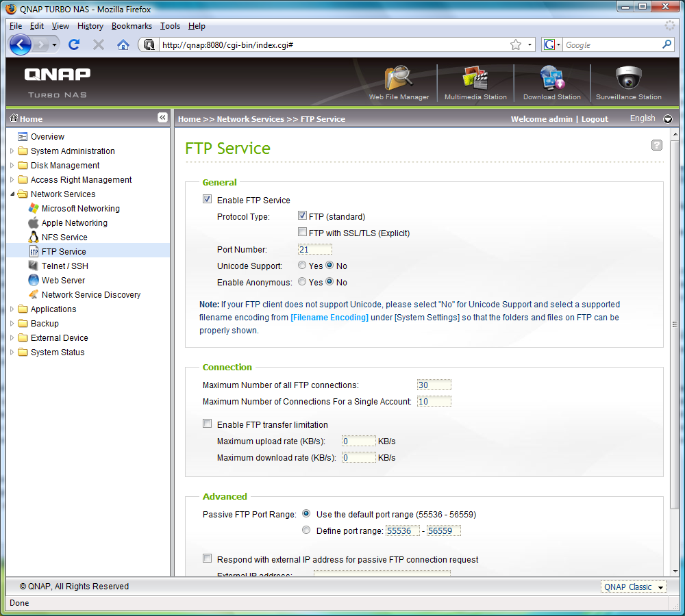685x616 pixels.
Task: Uncheck Enable FTP Service
Action: coord(207,199)
